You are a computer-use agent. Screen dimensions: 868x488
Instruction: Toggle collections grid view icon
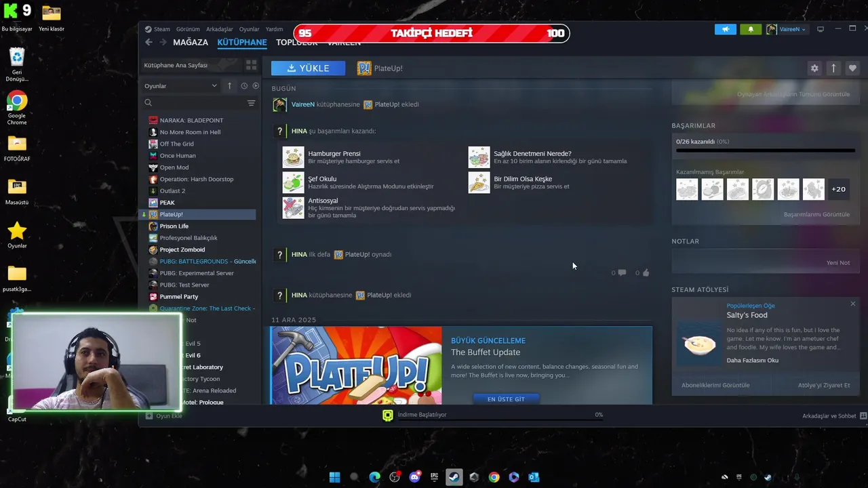click(251, 65)
